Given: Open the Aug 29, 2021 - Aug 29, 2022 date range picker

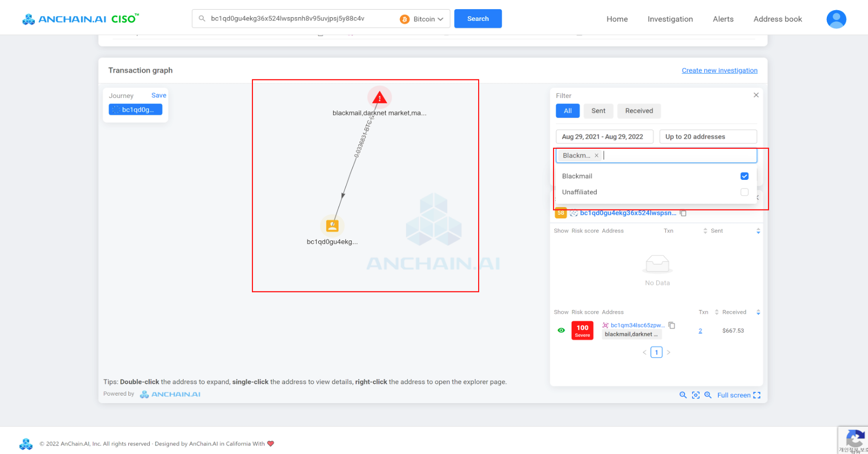Looking at the screenshot, I should click(604, 137).
